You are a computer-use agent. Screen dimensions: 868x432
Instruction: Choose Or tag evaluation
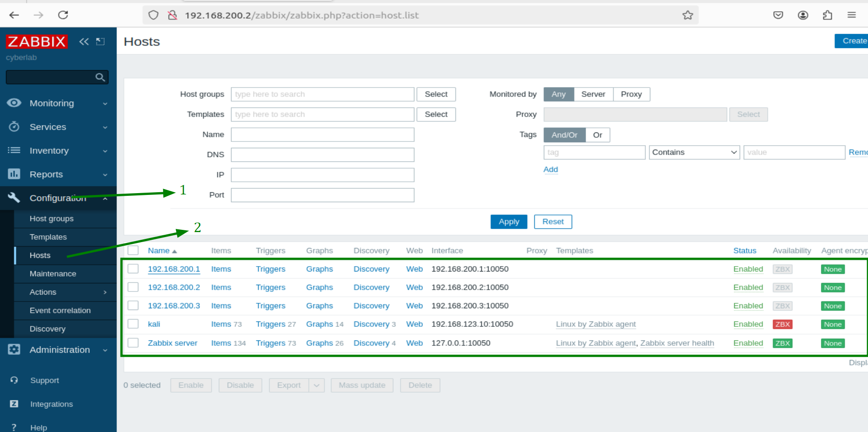tap(598, 135)
